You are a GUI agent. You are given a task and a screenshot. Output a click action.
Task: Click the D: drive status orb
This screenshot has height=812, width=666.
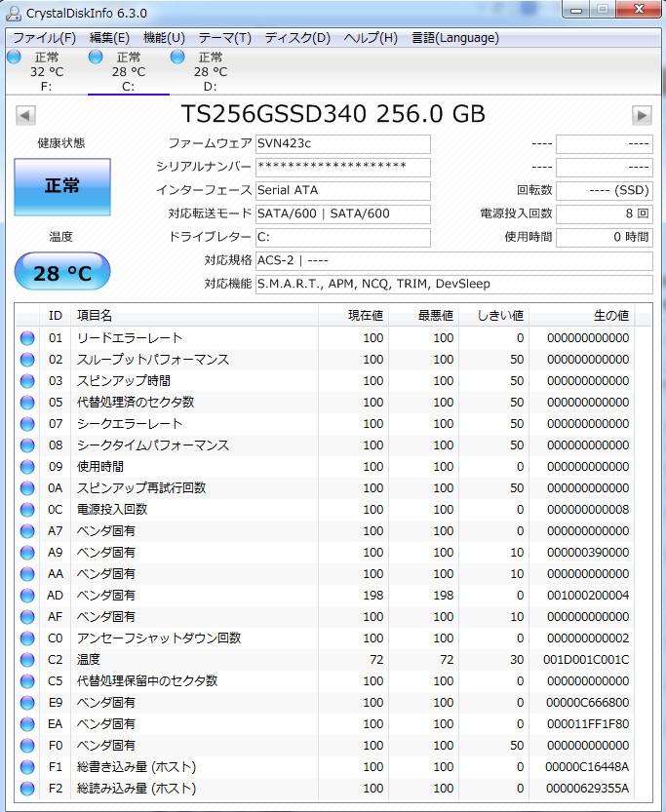click(177, 57)
